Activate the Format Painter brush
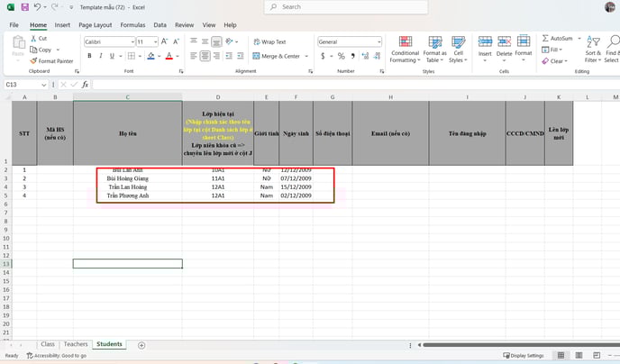 pyautogui.click(x=33, y=61)
